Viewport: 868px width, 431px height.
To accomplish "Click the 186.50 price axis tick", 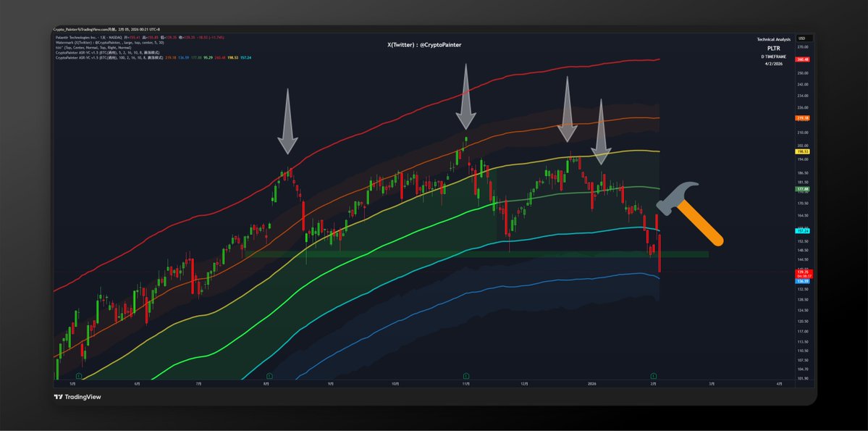I will 804,173.
